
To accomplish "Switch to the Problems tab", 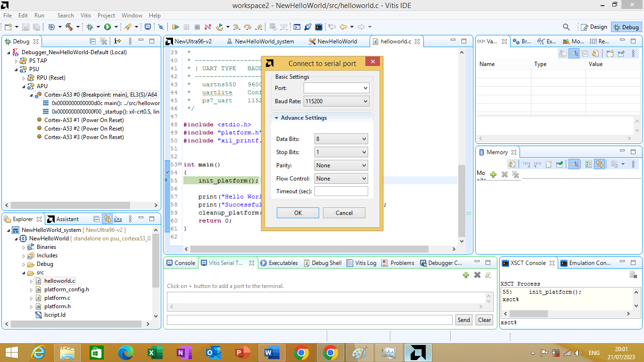I will pos(398,263).
